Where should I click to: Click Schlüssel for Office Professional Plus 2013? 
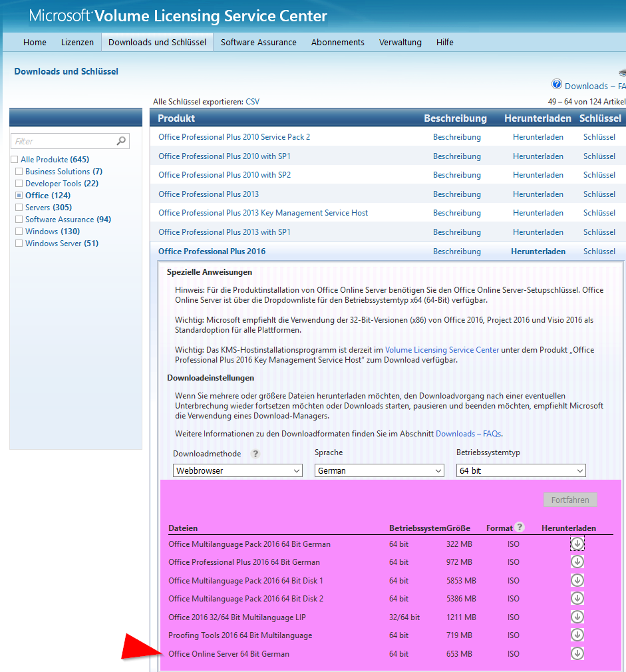599,194
